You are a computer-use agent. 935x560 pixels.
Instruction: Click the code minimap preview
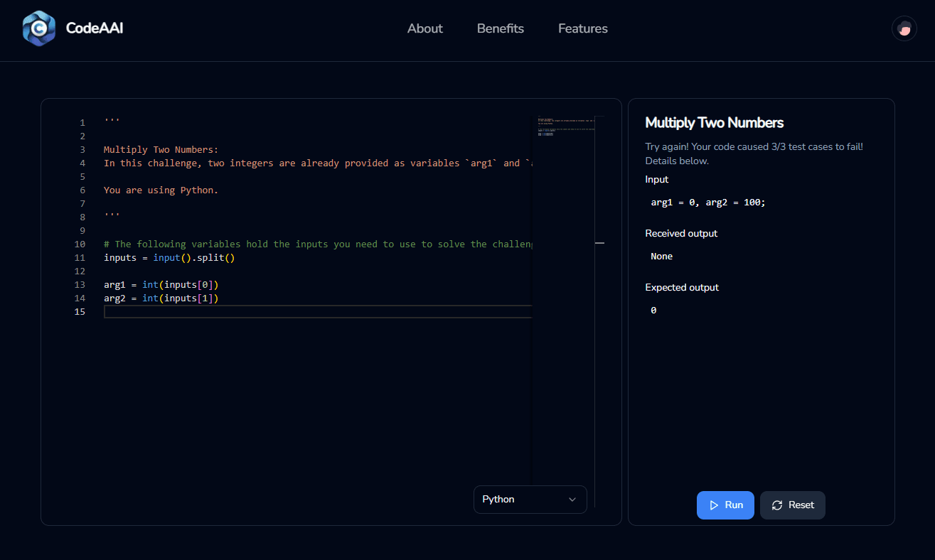(563, 128)
